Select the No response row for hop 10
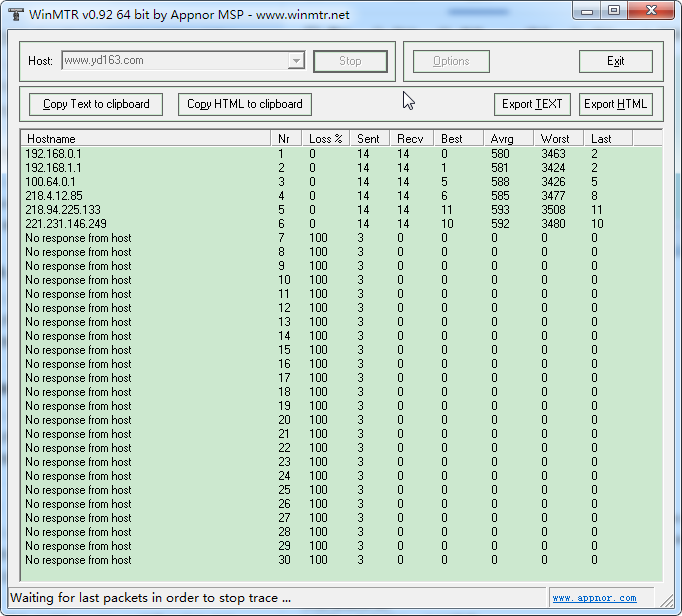The width and height of the screenshot is (682, 616). (341, 280)
